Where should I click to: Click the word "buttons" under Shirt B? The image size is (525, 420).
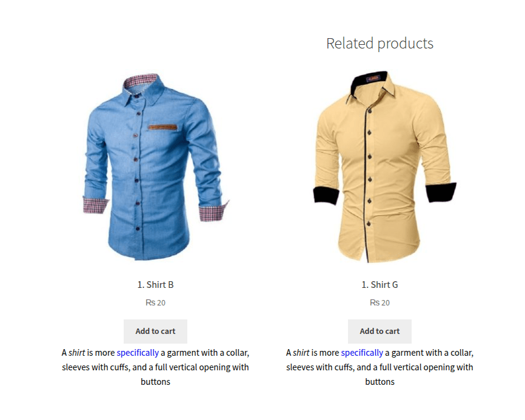click(x=155, y=382)
